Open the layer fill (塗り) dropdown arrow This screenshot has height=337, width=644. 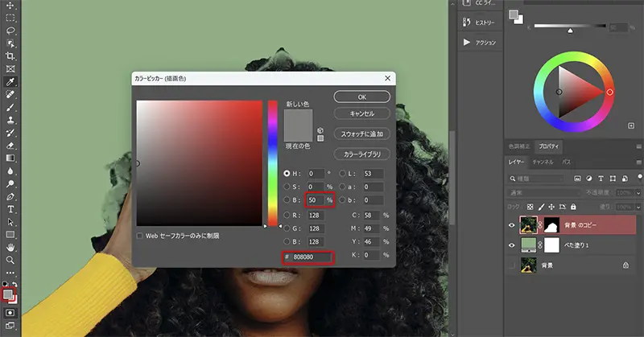pyautogui.click(x=638, y=208)
